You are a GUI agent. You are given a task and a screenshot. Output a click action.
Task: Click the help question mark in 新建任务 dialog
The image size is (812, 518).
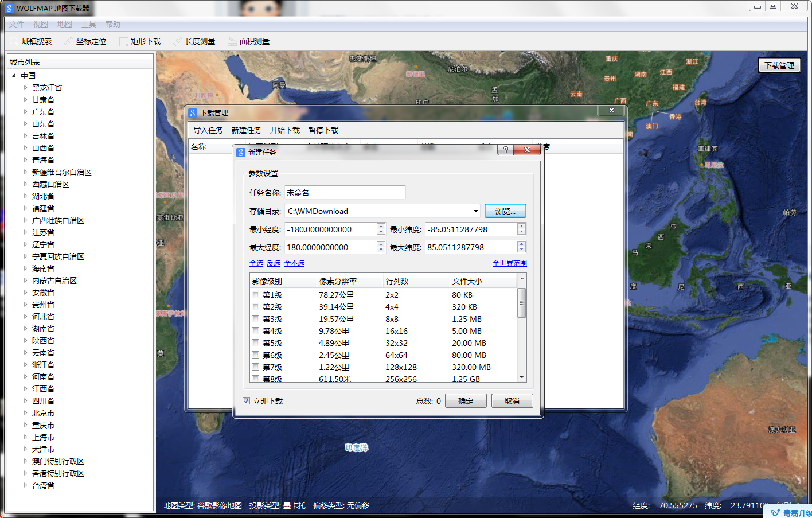pyautogui.click(x=505, y=150)
